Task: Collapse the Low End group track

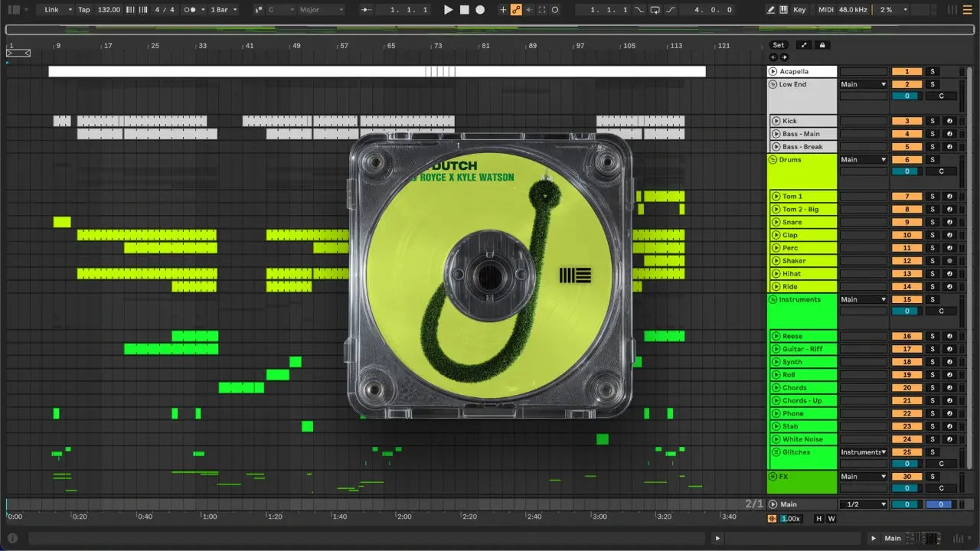Action: [x=773, y=84]
